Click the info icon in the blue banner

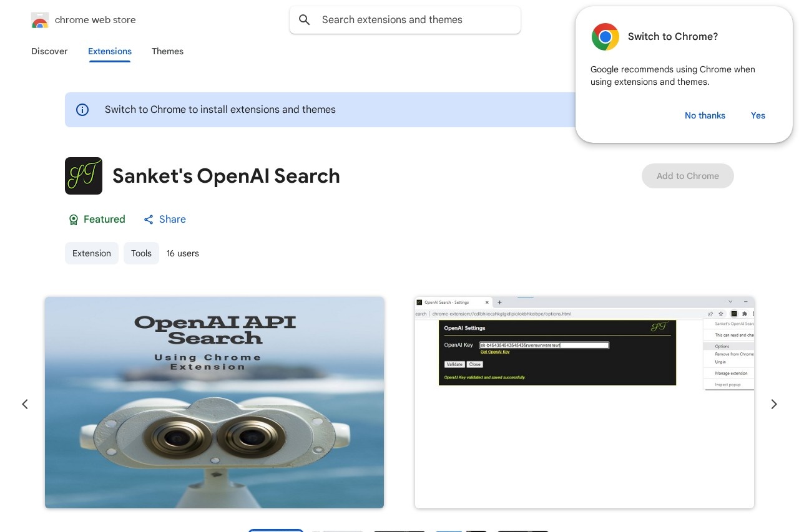click(x=82, y=110)
